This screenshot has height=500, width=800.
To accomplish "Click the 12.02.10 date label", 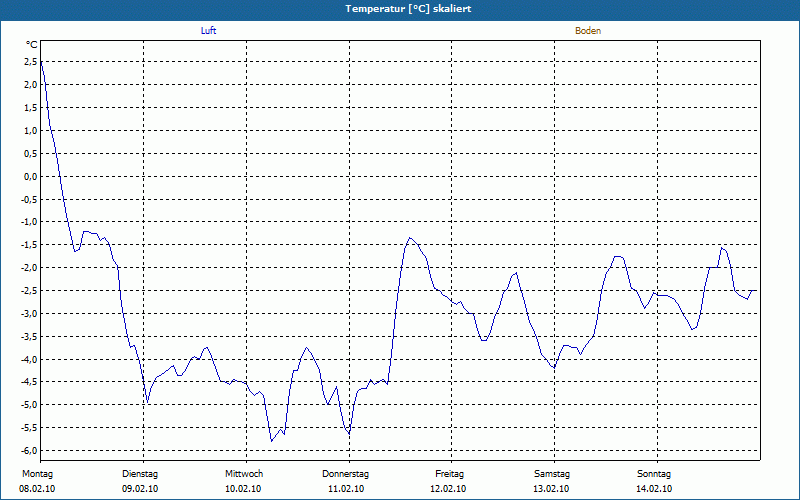I will (x=448, y=489).
